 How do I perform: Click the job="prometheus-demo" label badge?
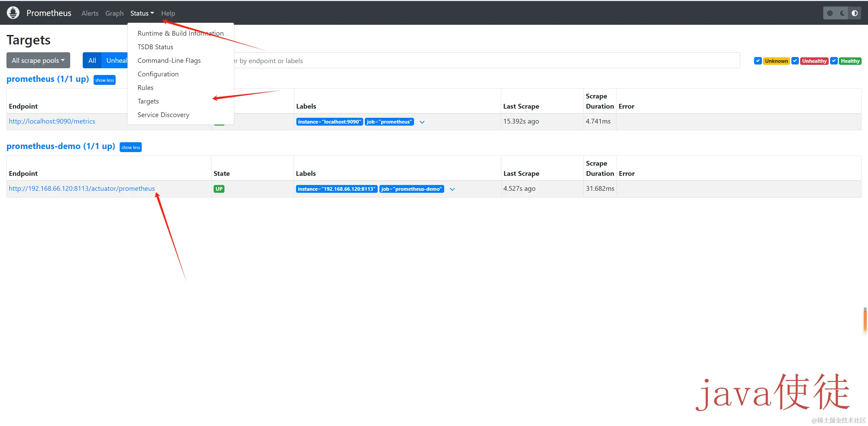coord(412,189)
